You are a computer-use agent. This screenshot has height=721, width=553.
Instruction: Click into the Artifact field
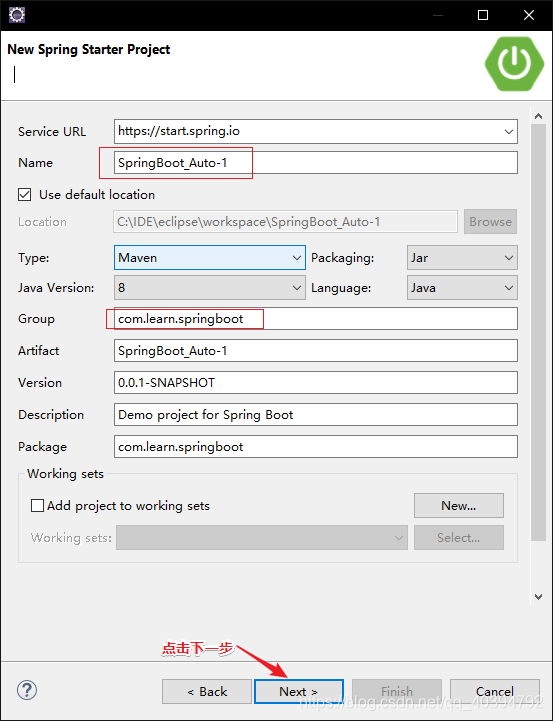(x=316, y=351)
